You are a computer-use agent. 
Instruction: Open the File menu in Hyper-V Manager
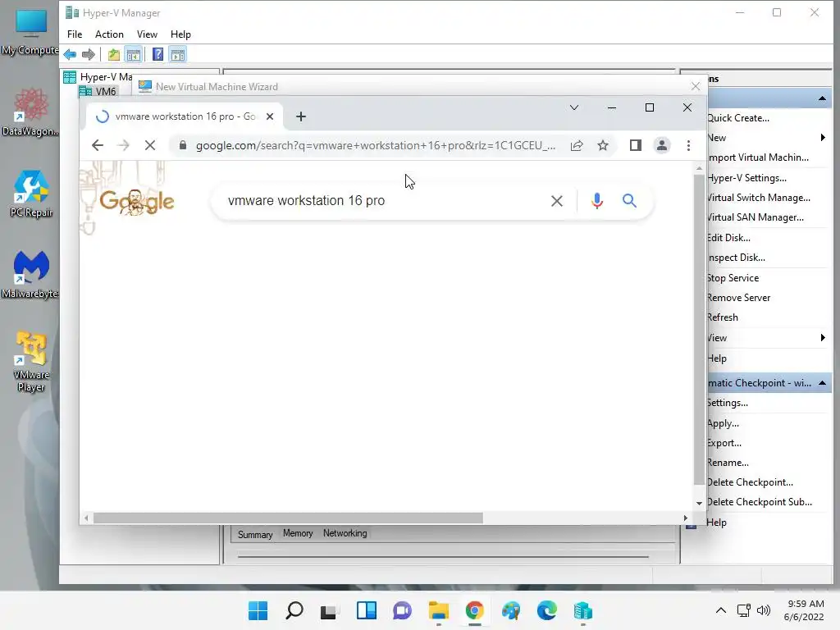75,34
